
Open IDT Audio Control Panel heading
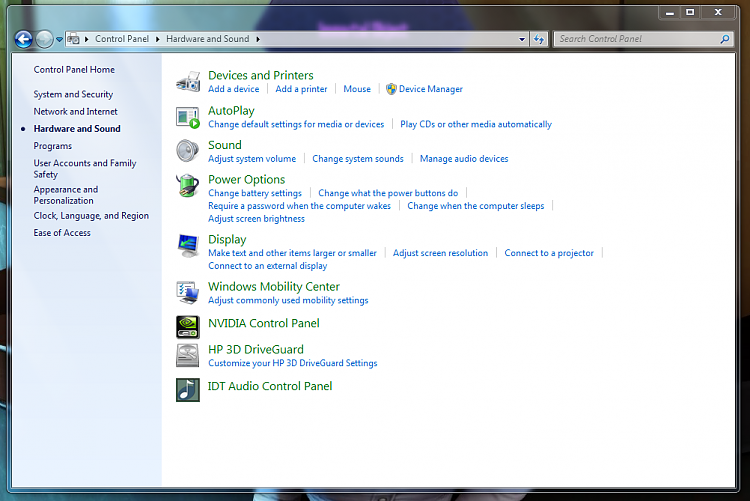point(270,386)
